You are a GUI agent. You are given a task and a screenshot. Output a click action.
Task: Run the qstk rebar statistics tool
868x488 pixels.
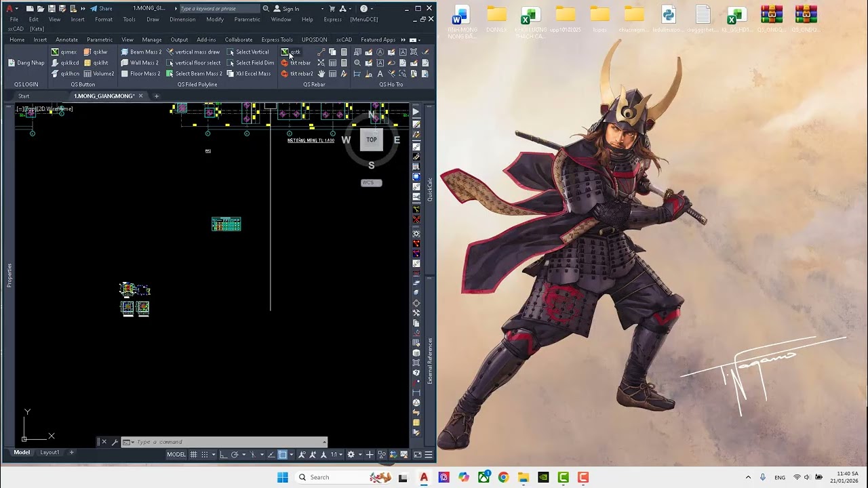291,52
